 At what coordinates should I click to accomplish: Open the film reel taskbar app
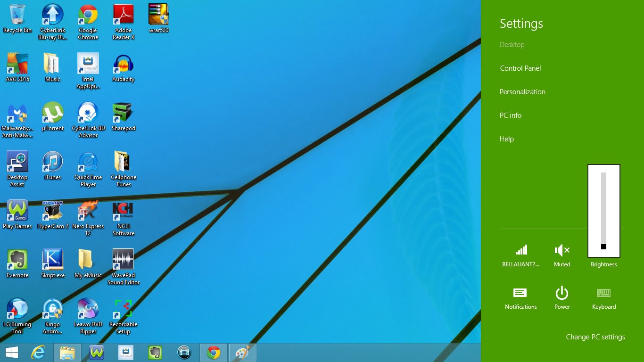(184, 353)
